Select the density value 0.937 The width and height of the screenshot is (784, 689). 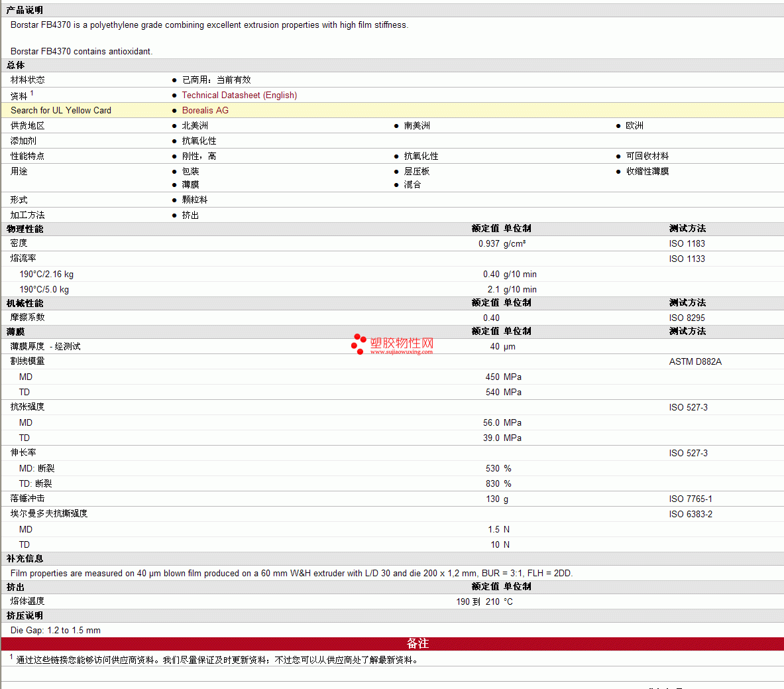(489, 243)
